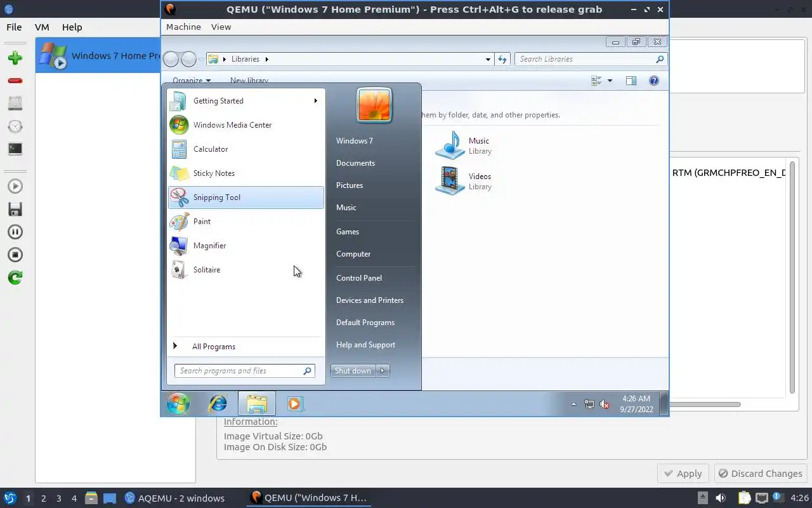Open the Videos library
The width and height of the screenshot is (812, 508).
(463, 181)
